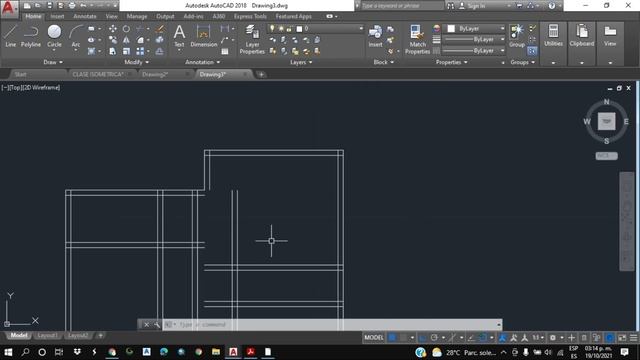Click the Rotate tool in Modify panel
Viewport: 640px width, 360px height.
(126, 29)
